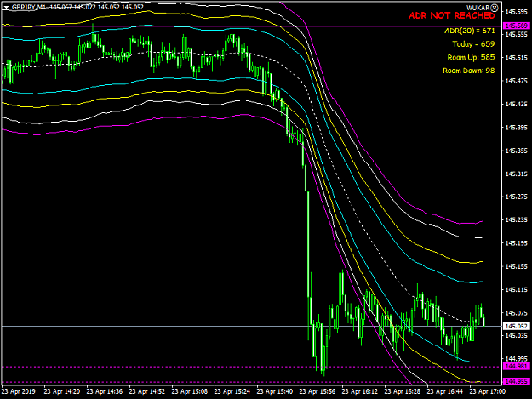
Task: Click the 145.235 price scale label
Action: click(517, 220)
